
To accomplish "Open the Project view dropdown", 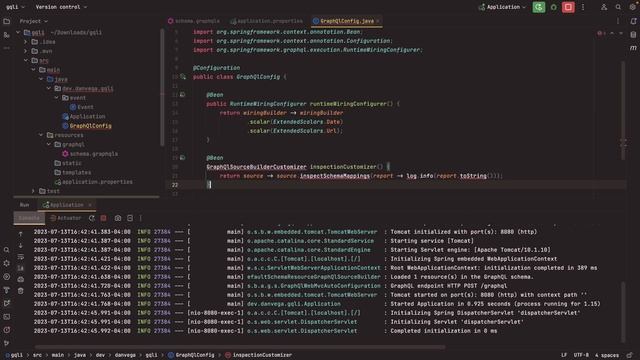I will click(x=33, y=21).
